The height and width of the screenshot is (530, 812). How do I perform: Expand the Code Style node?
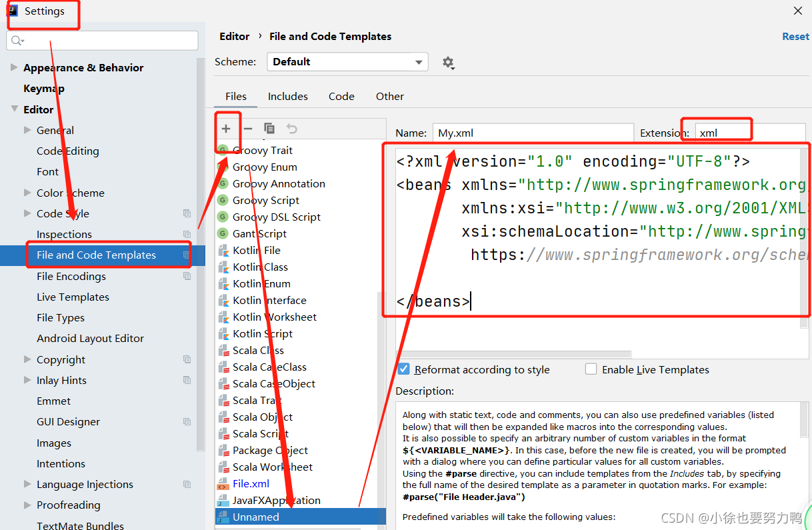coord(27,213)
